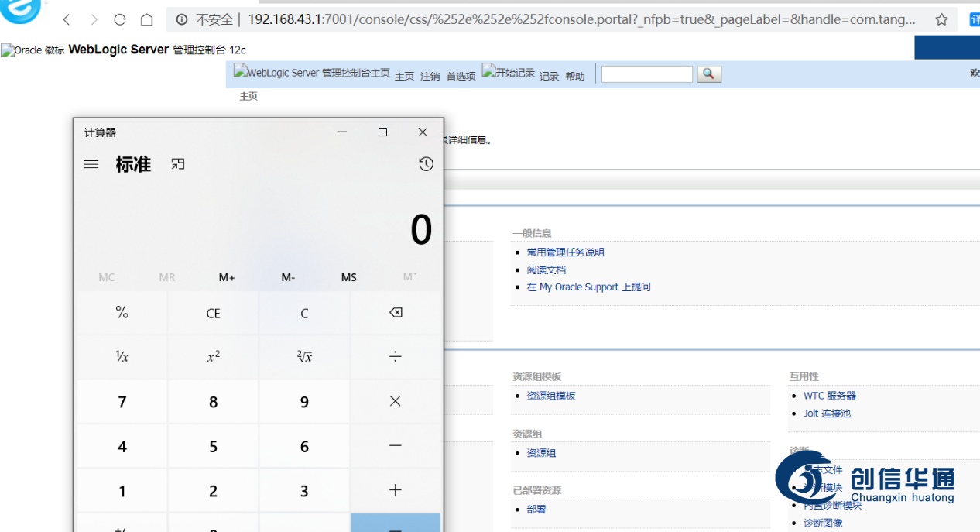Open WebLogic Server 管理控制台主页 image link

312,73
